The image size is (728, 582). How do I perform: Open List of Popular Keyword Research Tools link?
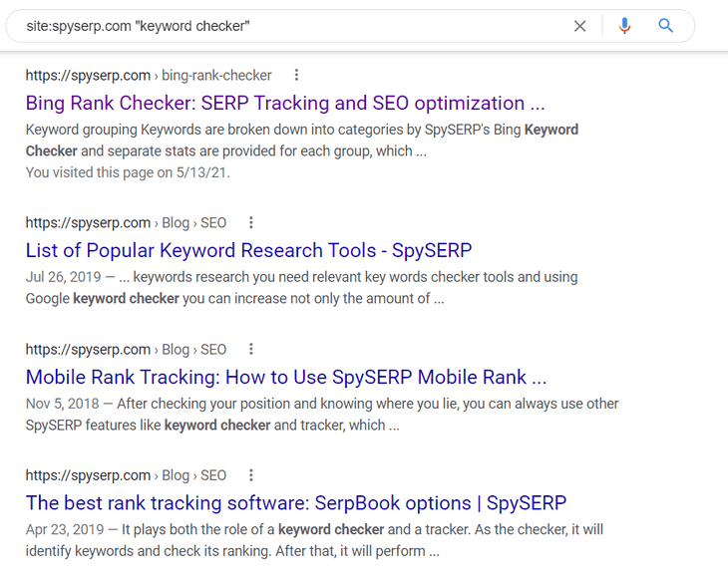pos(248,250)
